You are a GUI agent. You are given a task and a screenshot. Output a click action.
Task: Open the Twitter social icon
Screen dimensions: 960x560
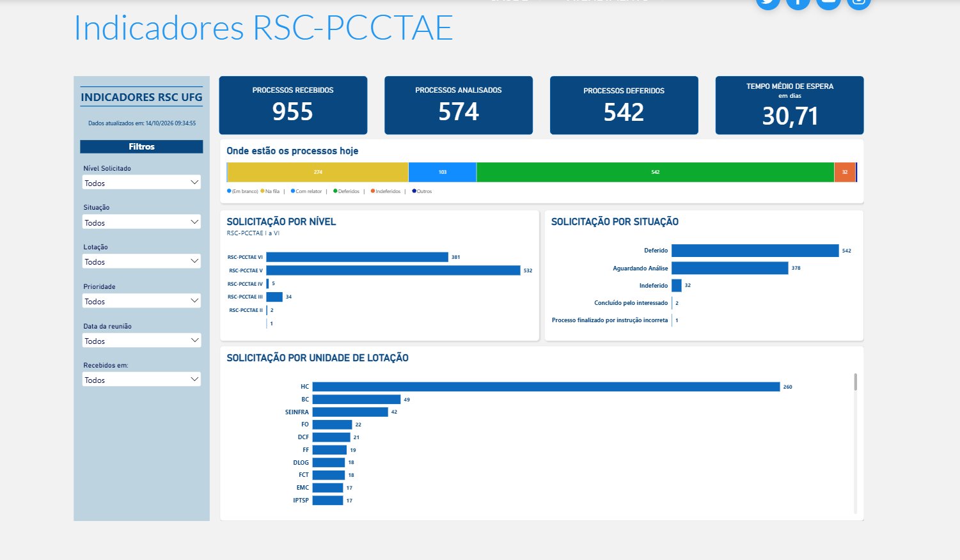[x=768, y=3]
